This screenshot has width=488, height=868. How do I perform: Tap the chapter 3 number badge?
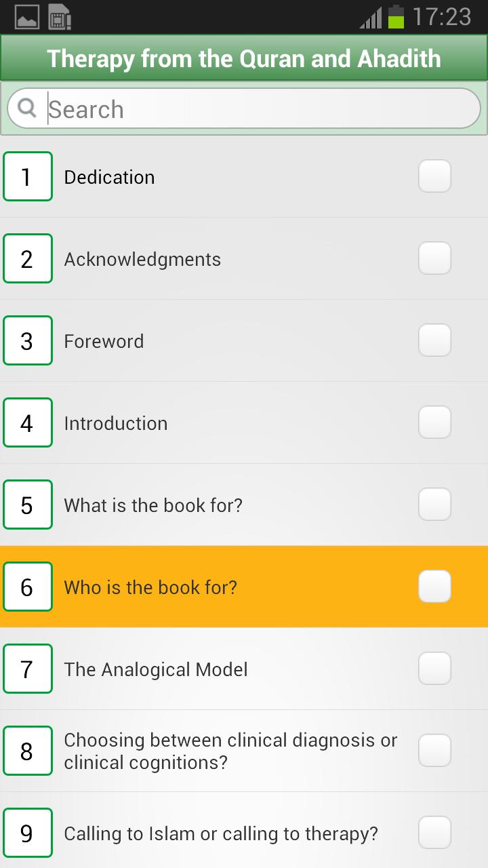pos(28,341)
